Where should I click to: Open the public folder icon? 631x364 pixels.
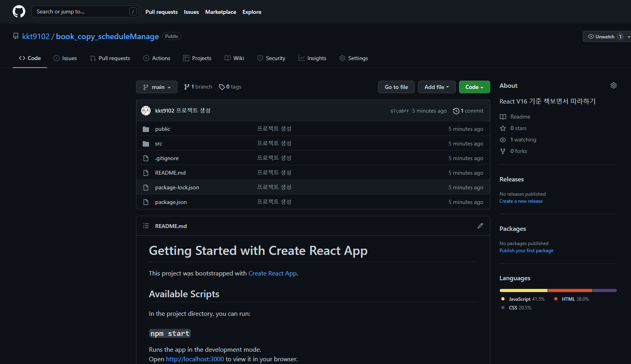click(x=146, y=129)
